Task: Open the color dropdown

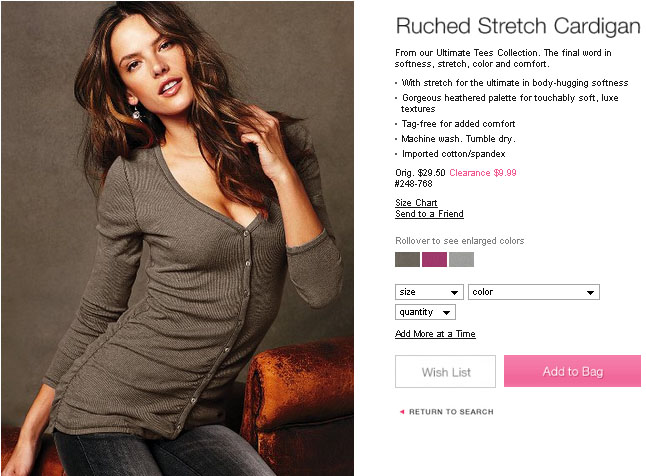Action: click(x=534, y=292)
